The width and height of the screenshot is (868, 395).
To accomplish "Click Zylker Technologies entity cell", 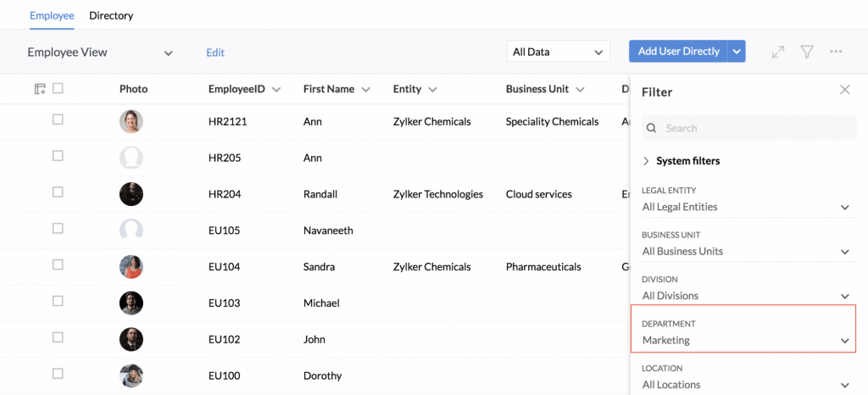I will [438, 194].
